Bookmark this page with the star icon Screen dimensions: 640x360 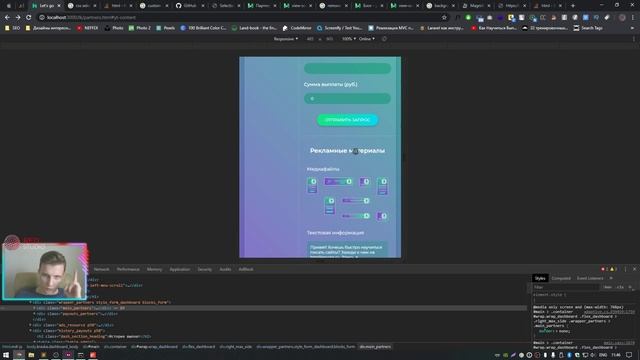444,18
